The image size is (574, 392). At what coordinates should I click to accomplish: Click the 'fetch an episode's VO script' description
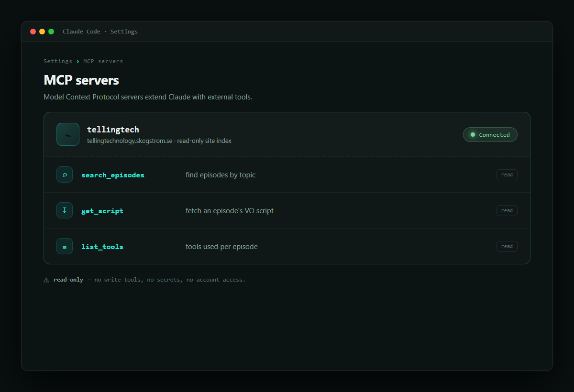pos(230,211)
